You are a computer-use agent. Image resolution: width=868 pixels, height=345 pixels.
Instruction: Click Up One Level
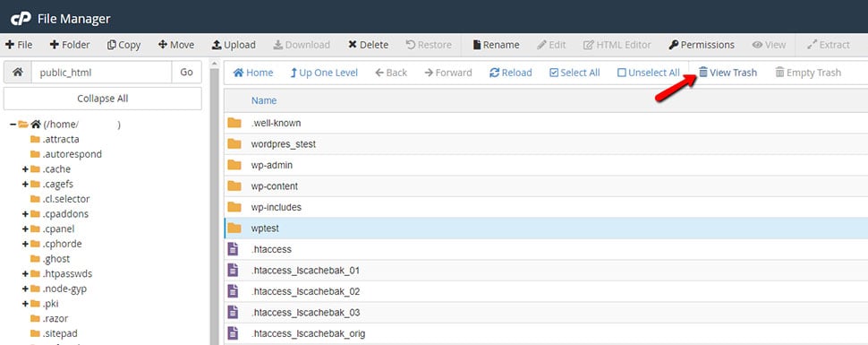click(324, 73)
